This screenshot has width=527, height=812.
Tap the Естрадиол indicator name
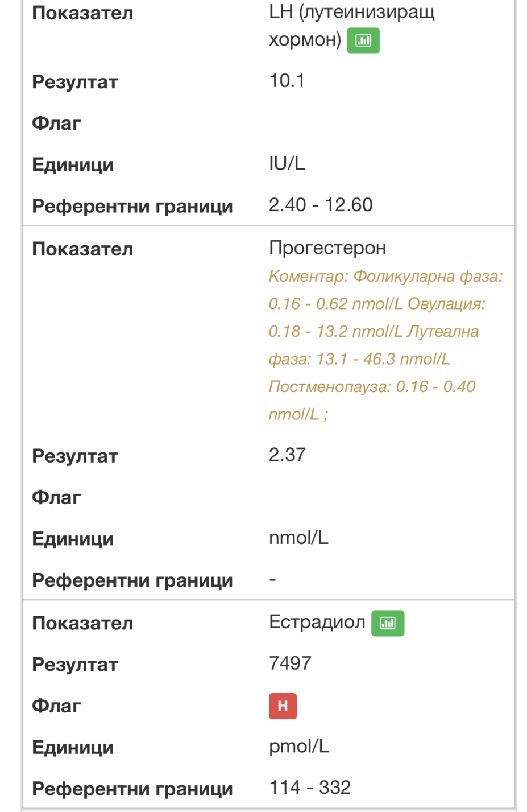pos(317,623)
